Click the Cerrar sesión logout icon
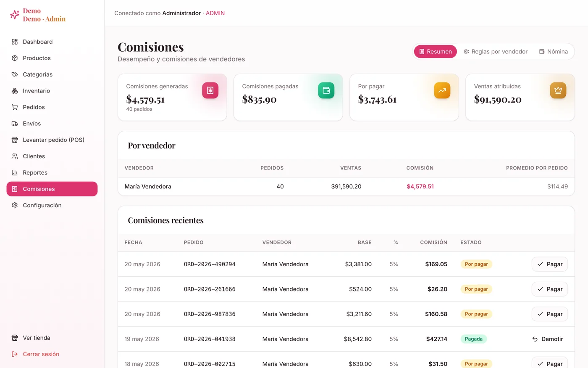588x368 pixels. tap(15, 354)
